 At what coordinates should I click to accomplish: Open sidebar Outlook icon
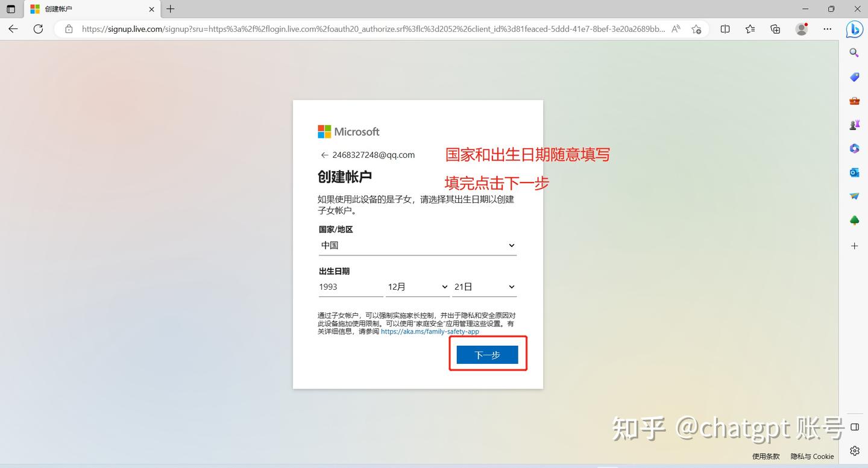click(854, 172)
